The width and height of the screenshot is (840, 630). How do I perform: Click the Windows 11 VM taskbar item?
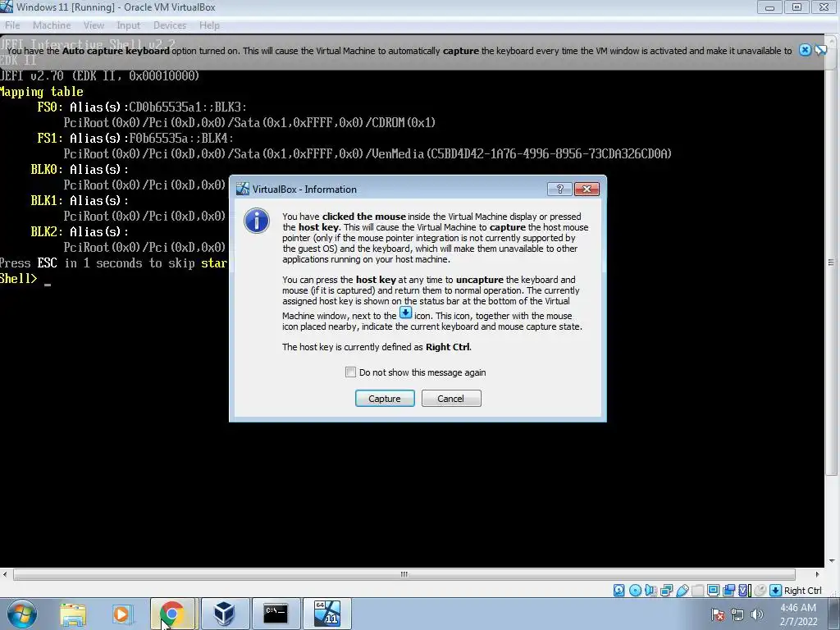[326, 614]
